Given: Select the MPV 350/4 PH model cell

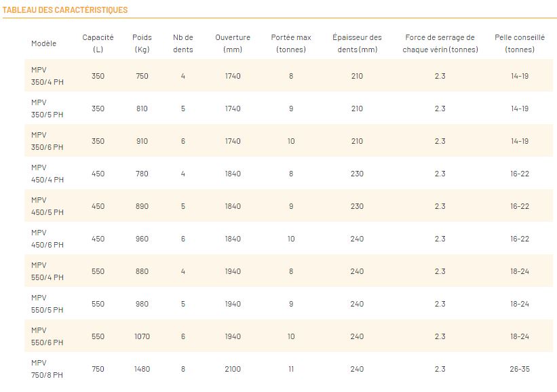Looking at the screenshot, I should (x=47, y=76).
